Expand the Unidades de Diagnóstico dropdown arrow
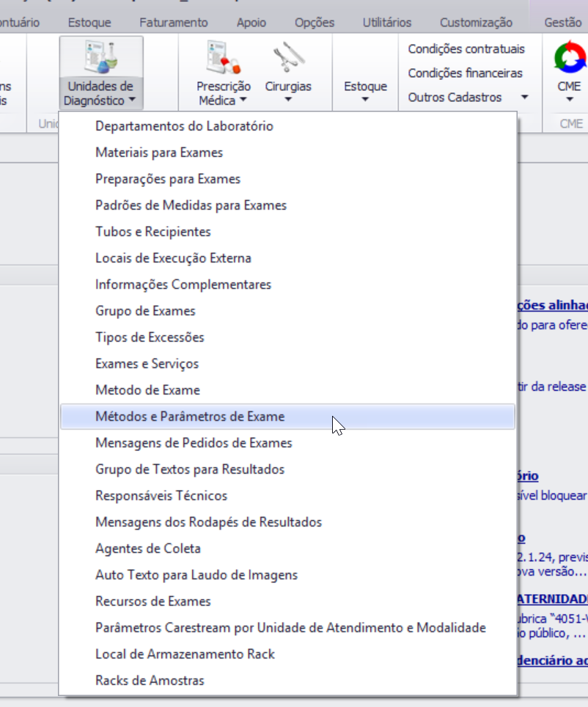Viewport: 588px width, 707px height. (x=132, y=100)
